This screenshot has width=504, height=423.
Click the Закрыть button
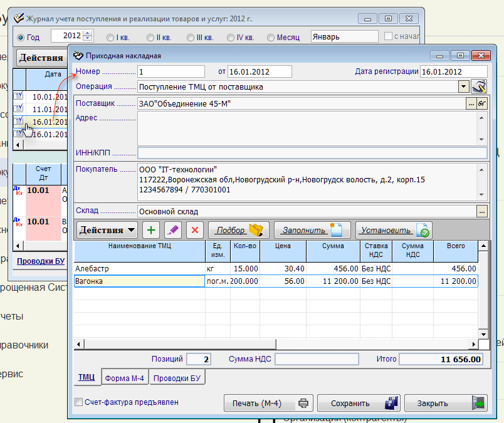point(446,403)
